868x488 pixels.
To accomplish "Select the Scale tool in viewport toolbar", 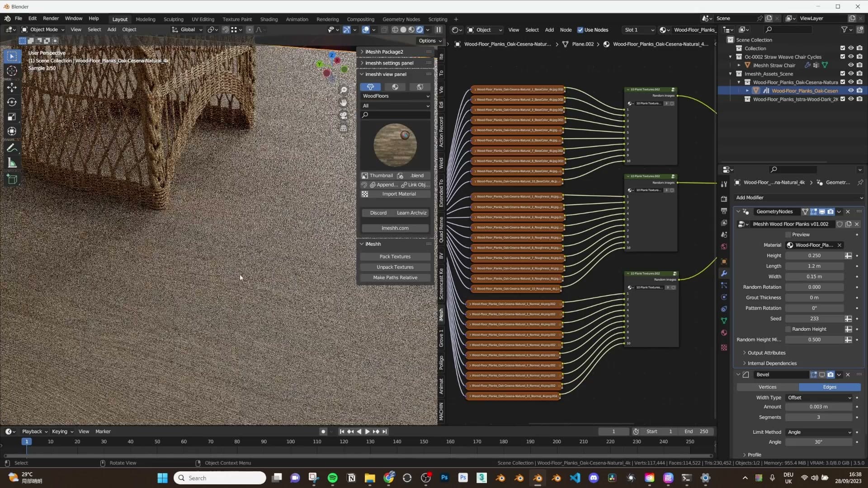I will [12, 117].
